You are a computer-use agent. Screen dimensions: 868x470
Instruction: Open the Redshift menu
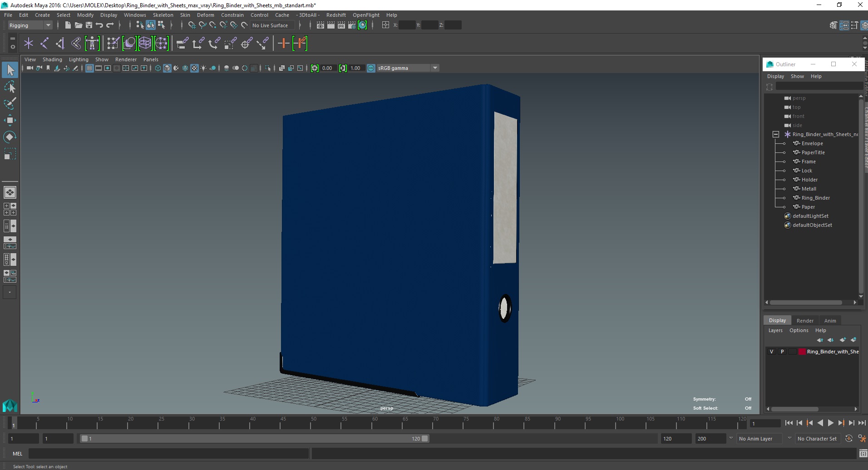[336, 15]
